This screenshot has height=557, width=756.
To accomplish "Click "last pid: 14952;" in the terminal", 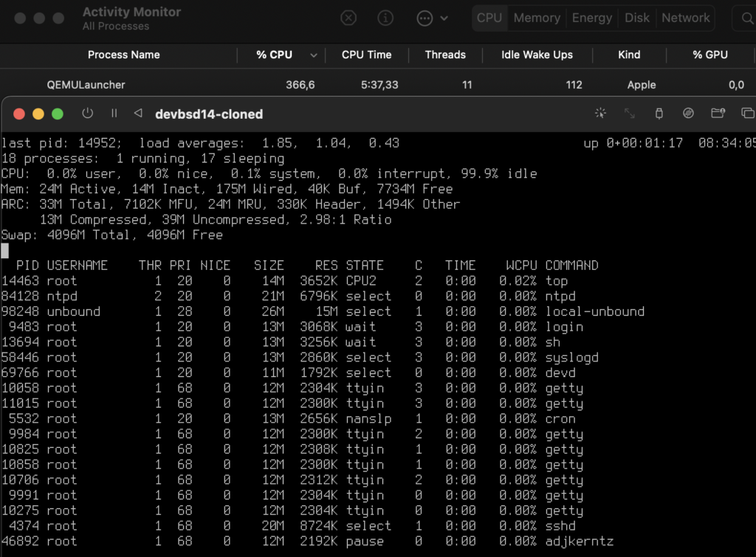I will click(62, 143).
